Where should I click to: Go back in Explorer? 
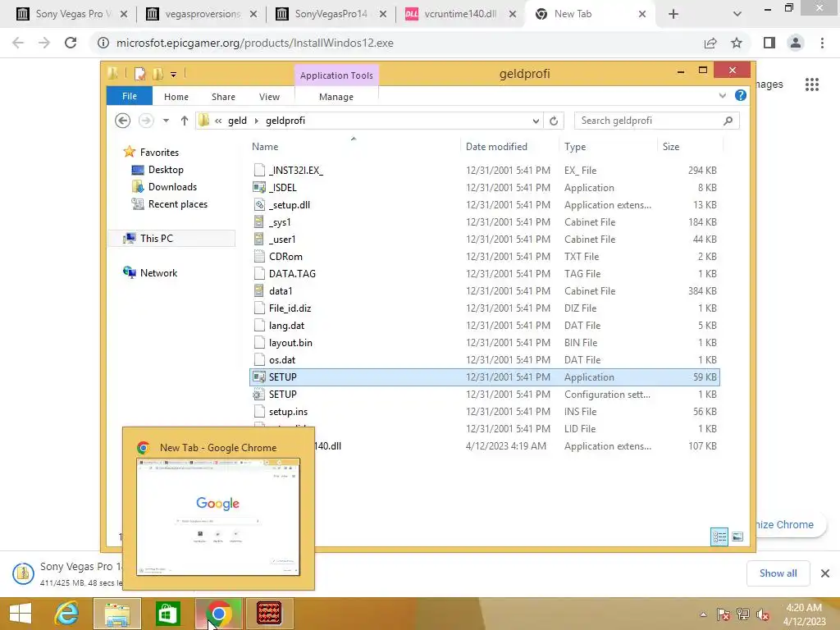[x=123, y=121]
